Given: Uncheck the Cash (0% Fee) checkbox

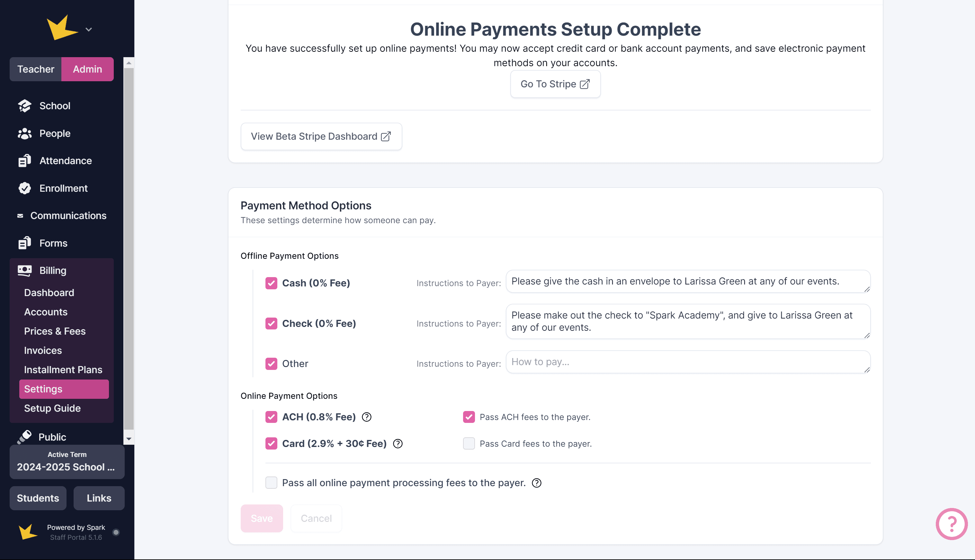Looking at the screenshot, I should point(271,283).
